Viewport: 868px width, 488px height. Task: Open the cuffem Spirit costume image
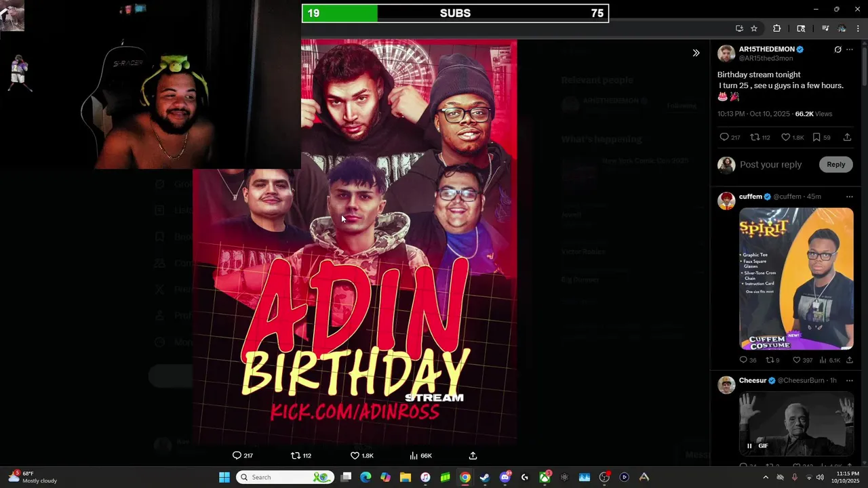click(796, 279)
